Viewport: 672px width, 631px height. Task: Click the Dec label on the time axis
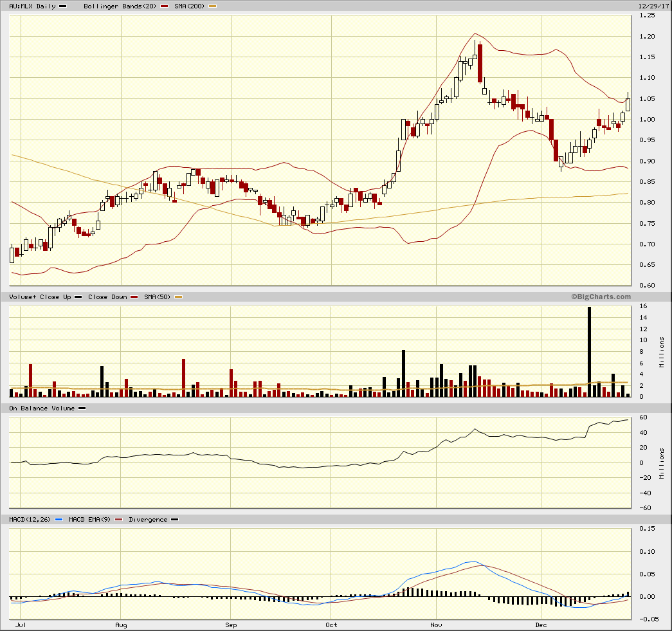pos(541,625)
